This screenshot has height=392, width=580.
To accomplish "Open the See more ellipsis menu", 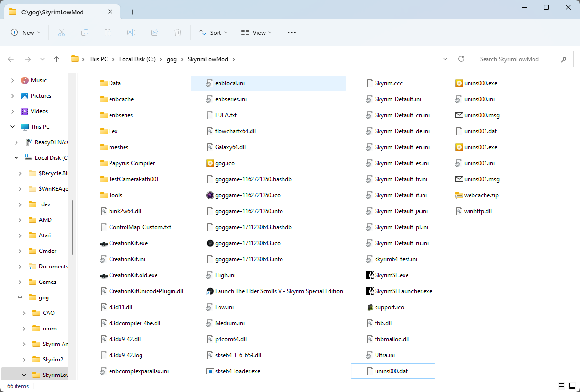I will pos(292,32).
